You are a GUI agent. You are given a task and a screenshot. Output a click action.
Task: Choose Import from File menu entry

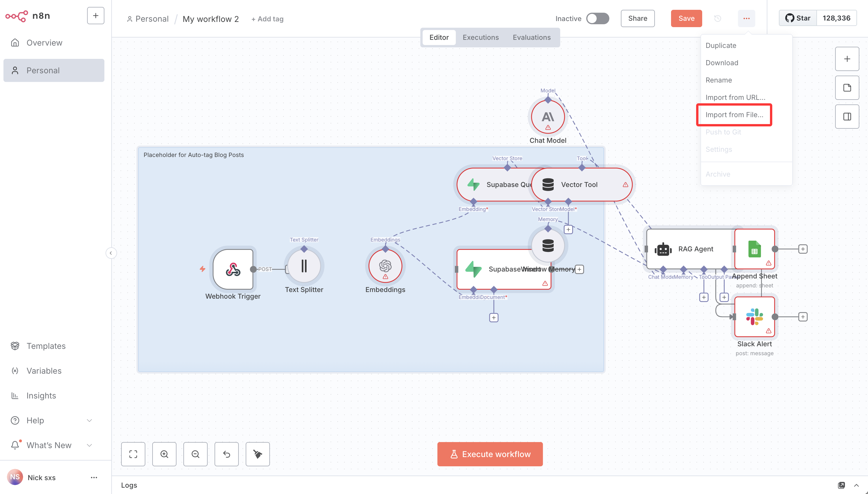click(734, 115)
